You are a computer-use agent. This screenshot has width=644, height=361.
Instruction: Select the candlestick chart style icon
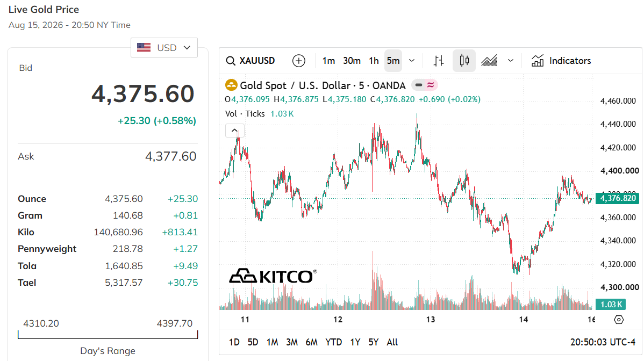coord(464,61)
